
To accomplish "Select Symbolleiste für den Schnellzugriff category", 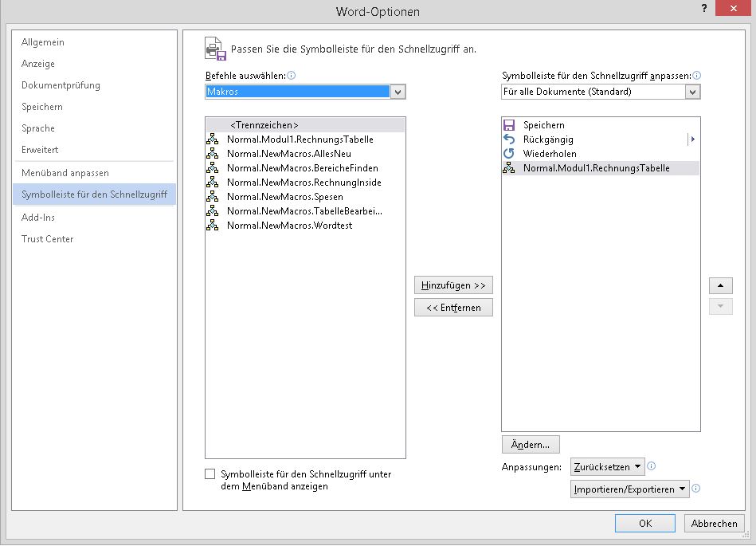I will [94, 194].
